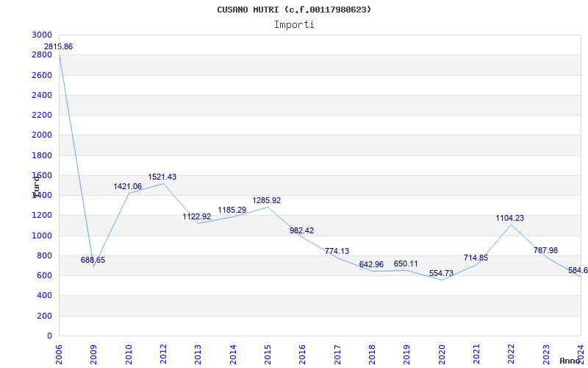The image size is (588, 368).
Task: Click the 554.73 data label
Action: coord(442,273)
